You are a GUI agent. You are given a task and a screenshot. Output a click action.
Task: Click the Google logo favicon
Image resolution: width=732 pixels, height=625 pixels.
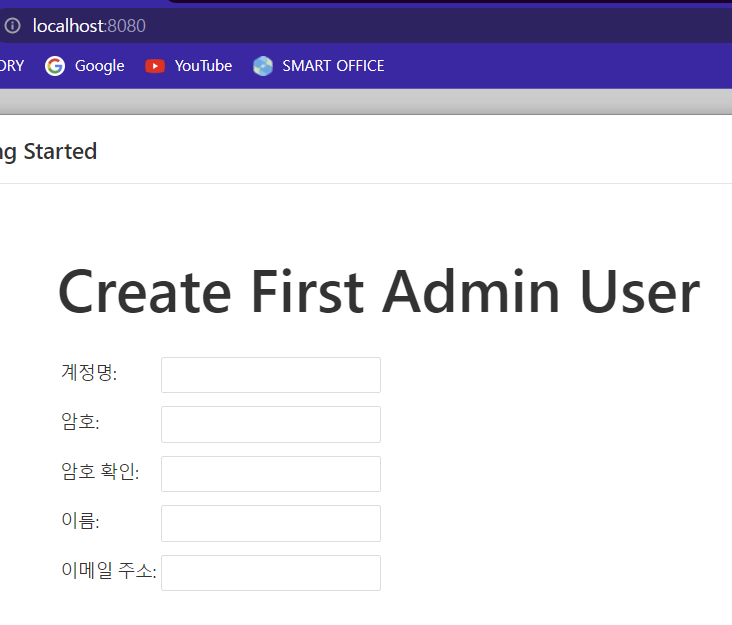point(55,66)
